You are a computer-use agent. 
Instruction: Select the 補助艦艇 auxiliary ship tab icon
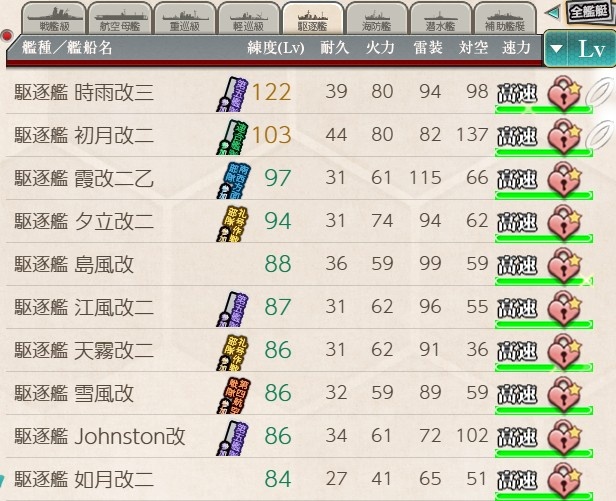(505, 19)
